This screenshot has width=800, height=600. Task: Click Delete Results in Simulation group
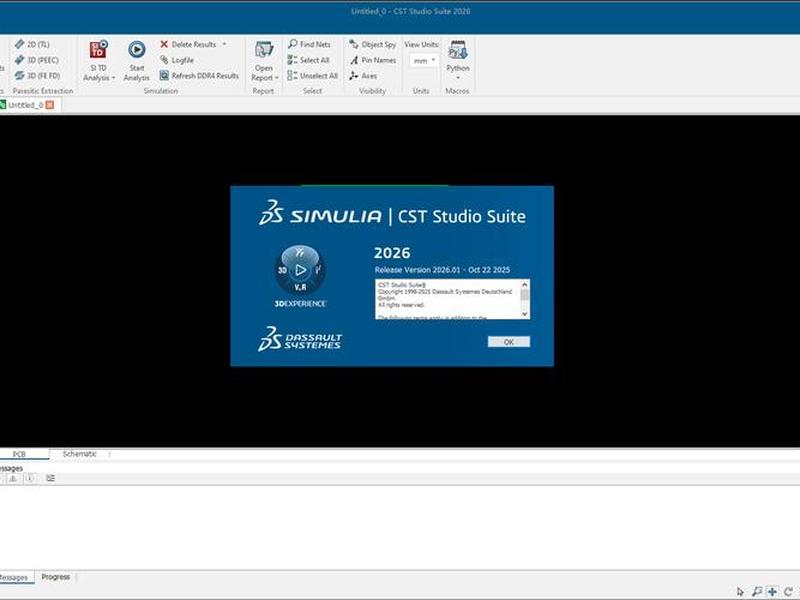[x=188, y=44]
